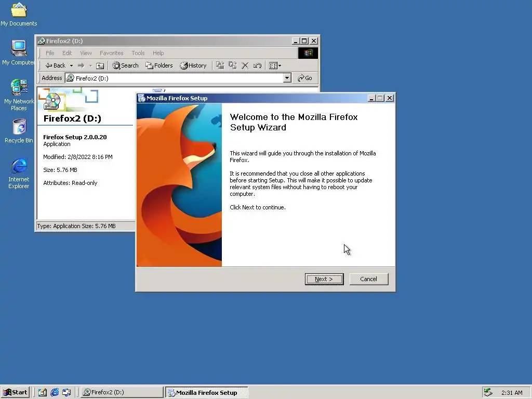Click the Firefox Setup title bar icon
This screenshot has height=399, width=532.
click(x=141, y=98)
